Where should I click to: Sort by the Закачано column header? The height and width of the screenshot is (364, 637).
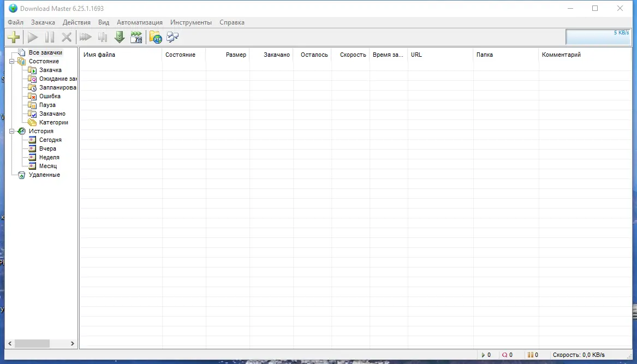tap(271, 55)
